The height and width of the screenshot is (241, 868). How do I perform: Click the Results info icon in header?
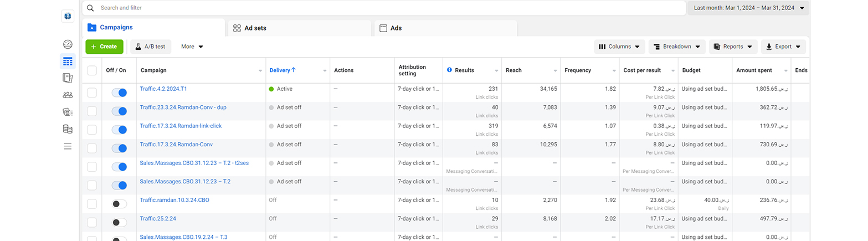click(x=449, y=70)
